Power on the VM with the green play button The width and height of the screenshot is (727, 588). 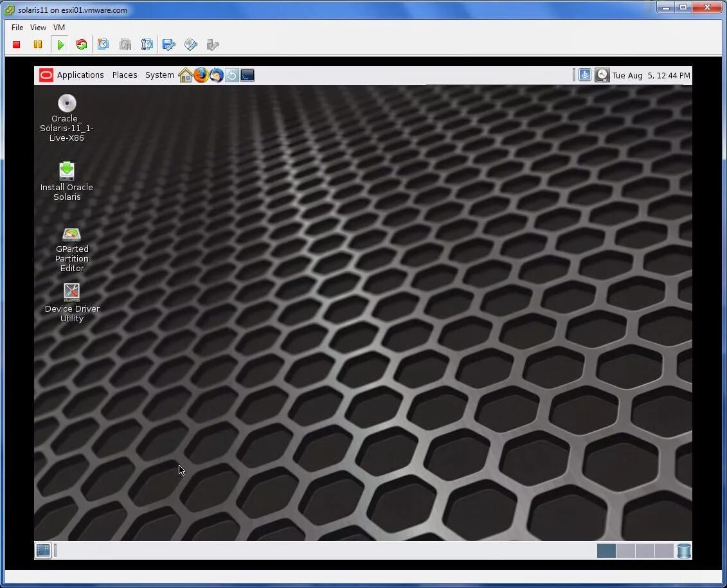60,44
